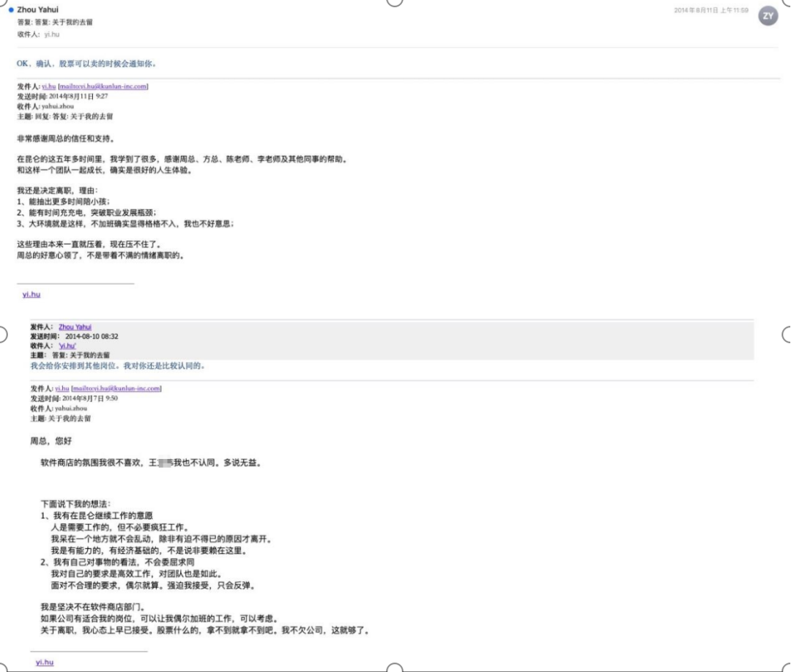791x672 pixels.
Task: Open the yi.hu sender link above 发送时间 2014年8月7日 9:50
Action: click(62, 389)
